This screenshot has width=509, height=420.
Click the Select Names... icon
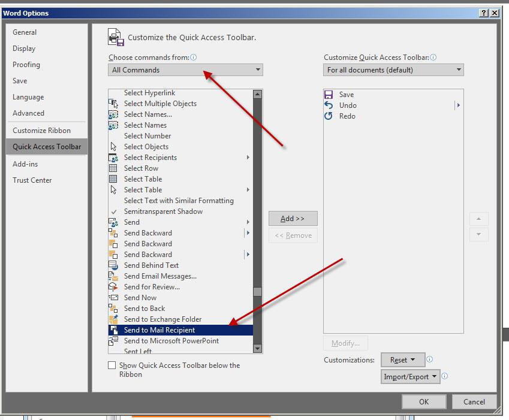tap(113, 114)
